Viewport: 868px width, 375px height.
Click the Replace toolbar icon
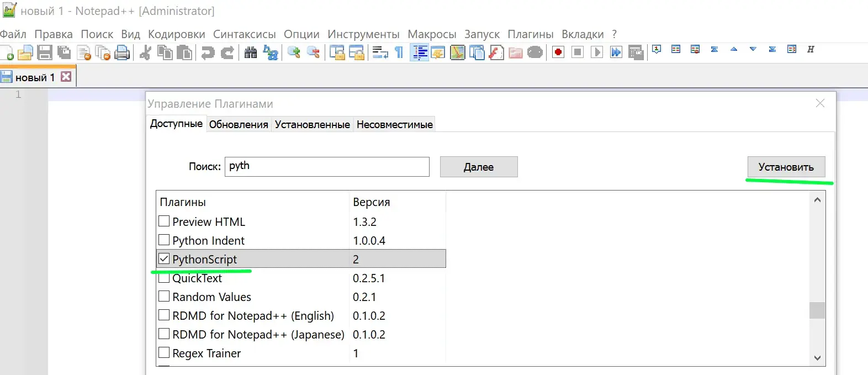[271, 52]
